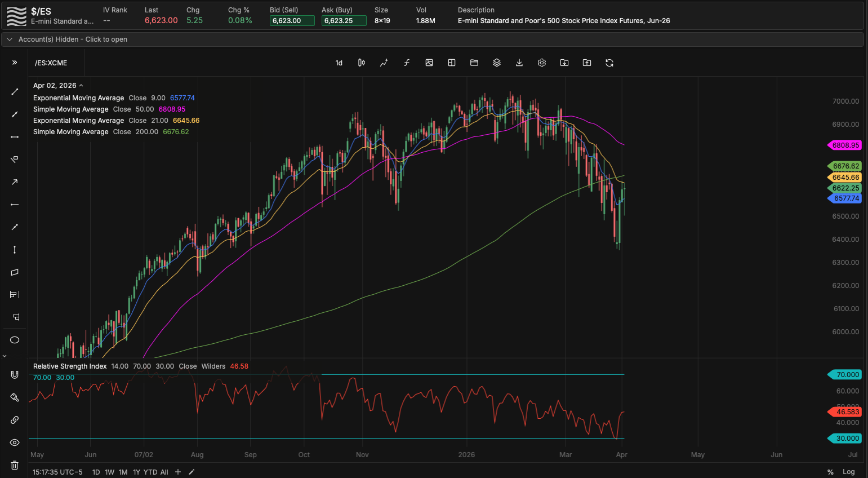Open the multi-chart layout grid icon

[x=451, y=63]
